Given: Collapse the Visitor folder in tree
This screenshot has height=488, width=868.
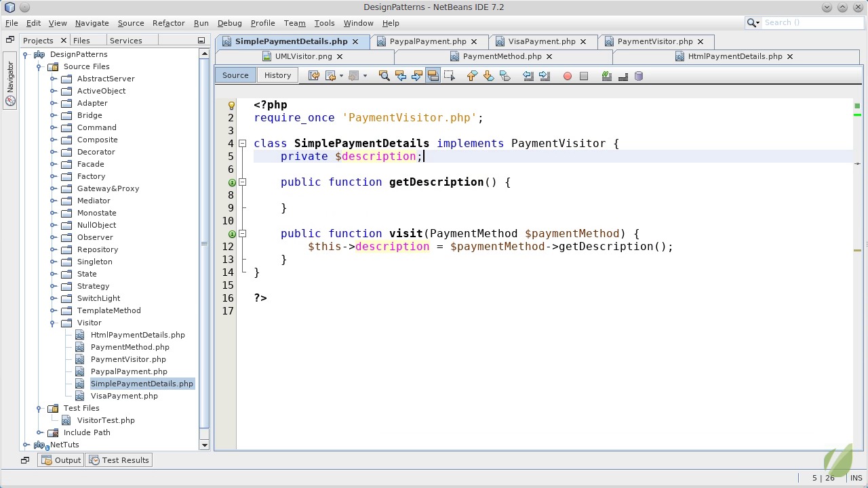Looking at the screenshot, I should pos(53,323).
